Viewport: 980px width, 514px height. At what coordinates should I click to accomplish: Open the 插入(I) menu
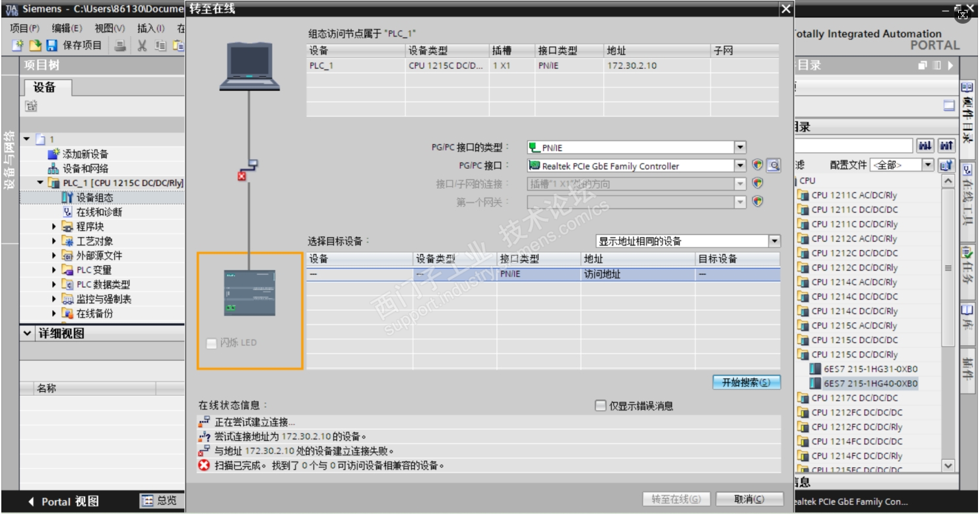click(x=151, y=28)
